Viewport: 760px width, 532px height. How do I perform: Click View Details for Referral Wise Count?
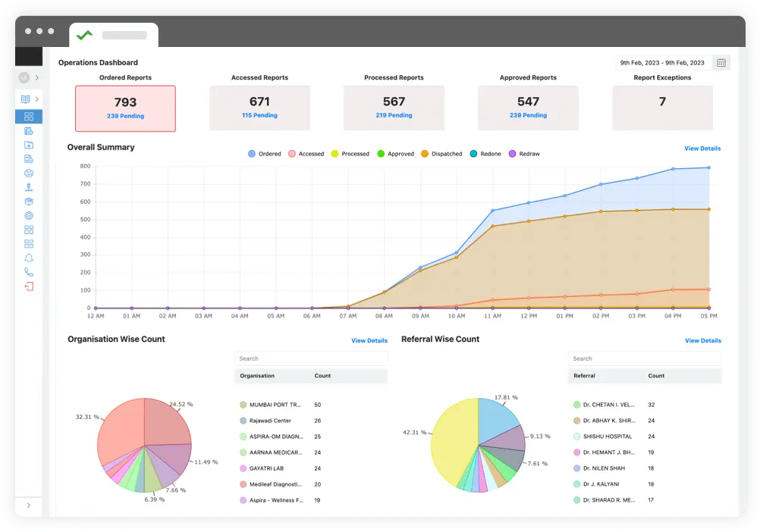point(702,340)
